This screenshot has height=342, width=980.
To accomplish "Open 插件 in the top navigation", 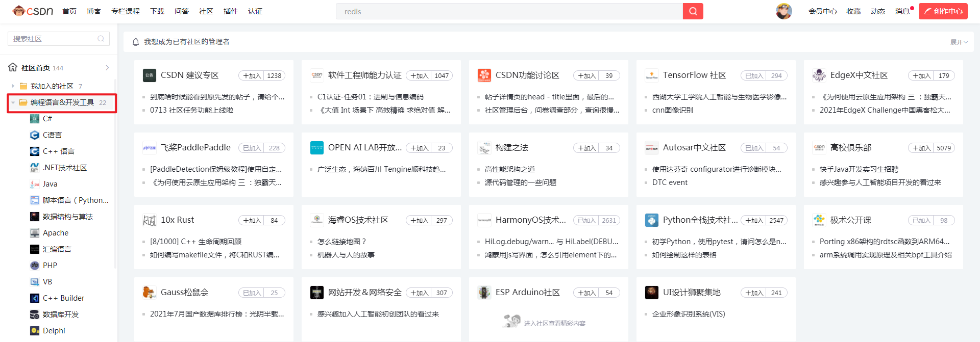I will click(231, 11).
